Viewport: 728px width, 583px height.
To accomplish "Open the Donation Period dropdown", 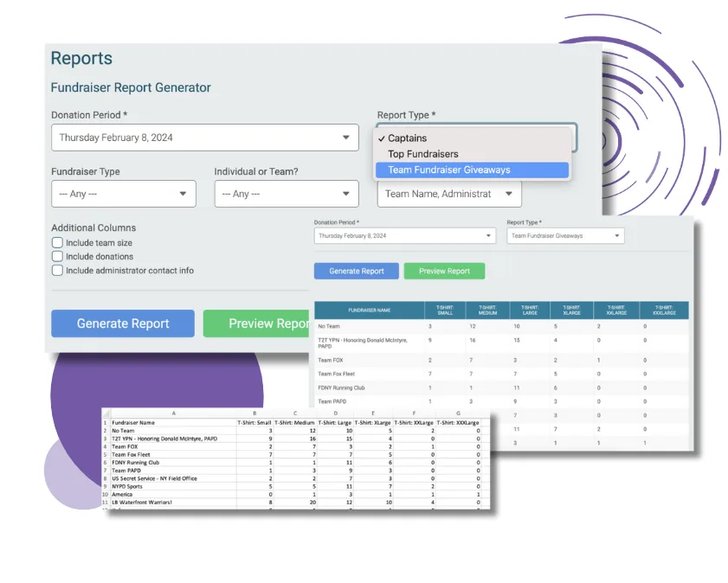I will pos(204,138).
